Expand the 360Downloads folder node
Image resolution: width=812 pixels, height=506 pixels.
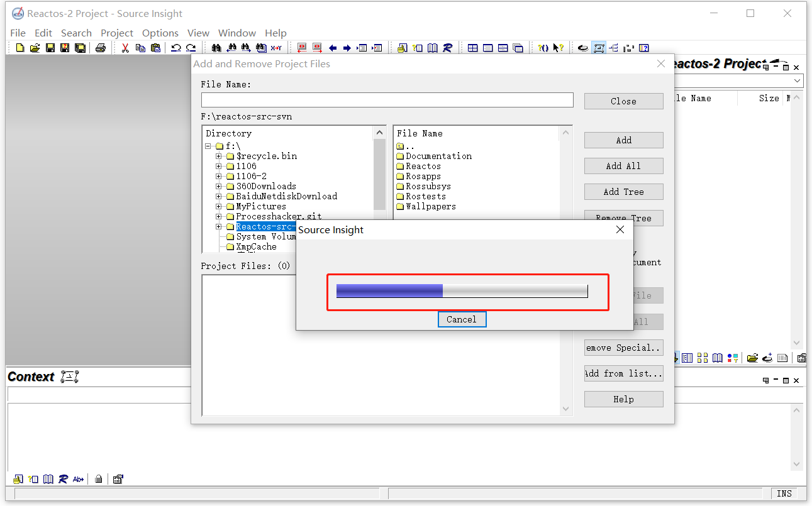click(219, 186)
